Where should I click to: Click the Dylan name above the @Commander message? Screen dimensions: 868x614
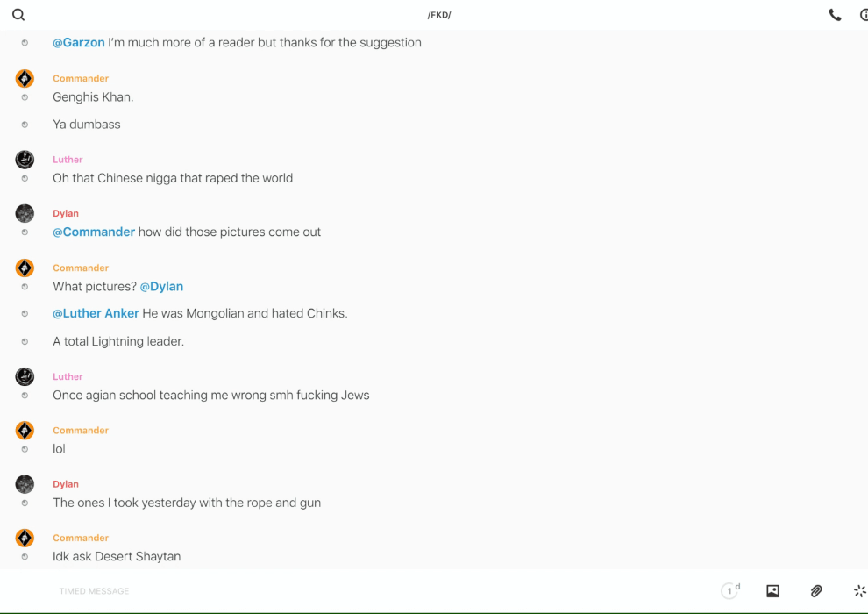tap(66, 213)
